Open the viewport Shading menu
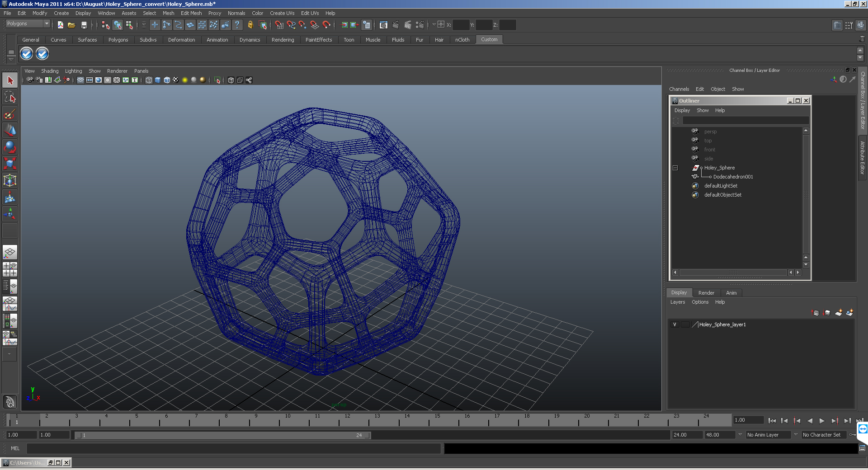 coord(50,71)
